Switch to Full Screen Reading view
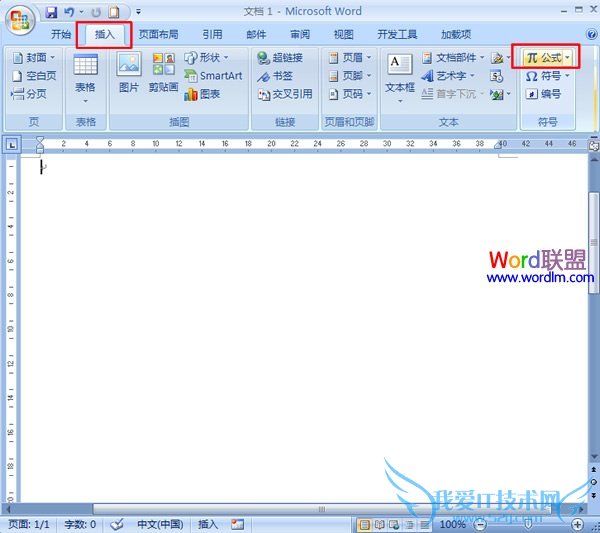 pos(380,525)
